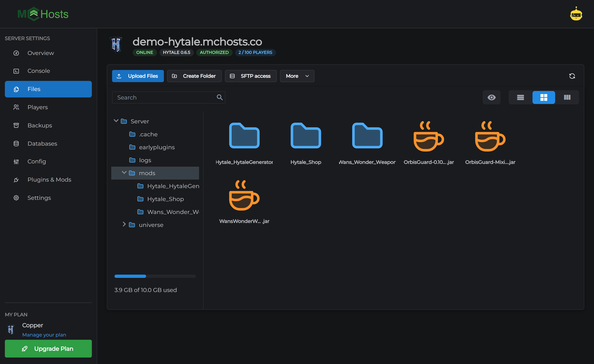This screenshot has width=594, height=364.
Task: Click the Hytale server icon beside the hostname
Action: pyautogui.click(x=116, y=45)
